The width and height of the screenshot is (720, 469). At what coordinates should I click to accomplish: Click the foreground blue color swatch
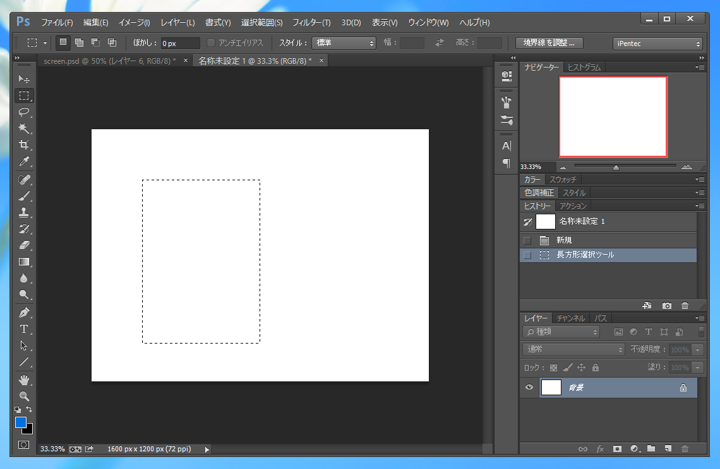(21, 422)
